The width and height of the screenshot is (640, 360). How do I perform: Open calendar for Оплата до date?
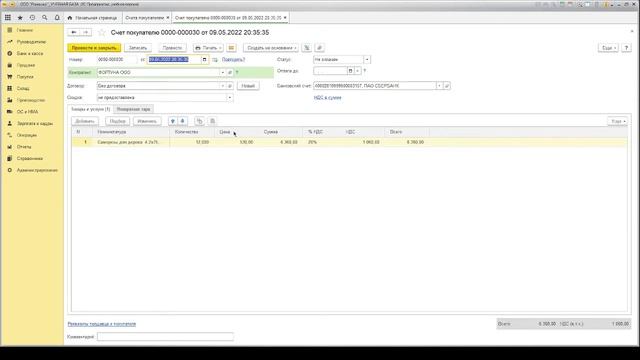tap(350, 71)
